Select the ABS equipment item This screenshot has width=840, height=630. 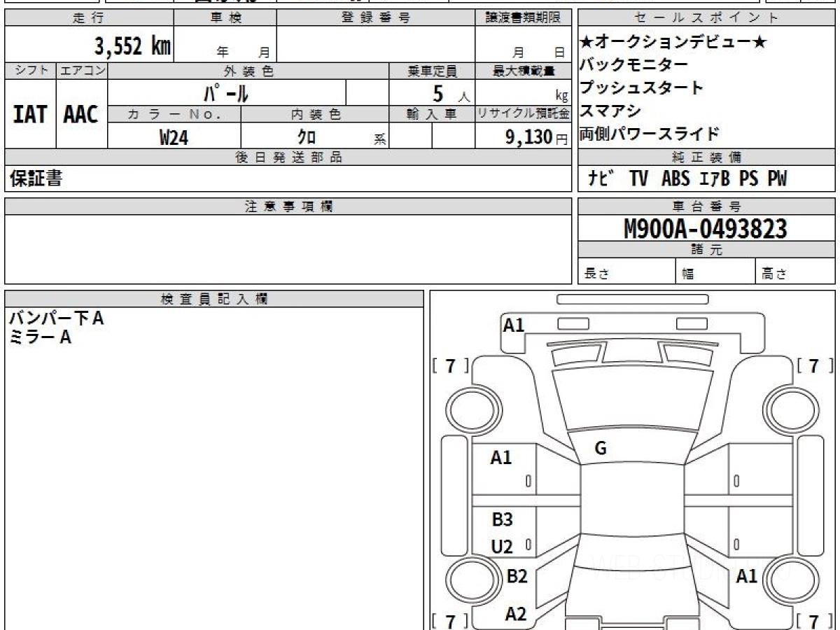[675, 178]
